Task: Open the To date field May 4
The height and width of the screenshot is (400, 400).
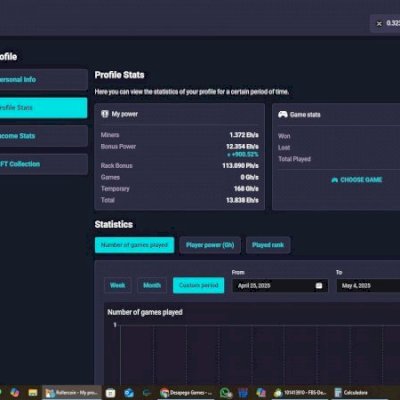Action: tap(368, 286)
